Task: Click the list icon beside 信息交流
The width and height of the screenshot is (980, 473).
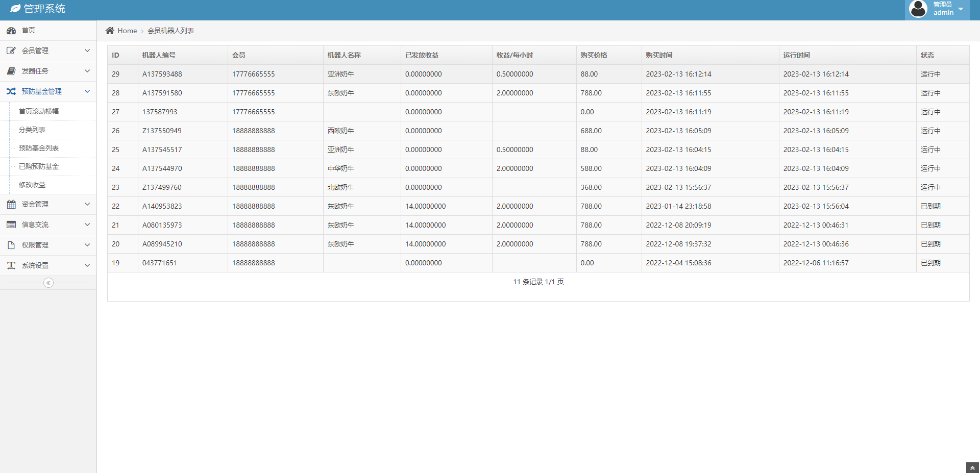Action: click(11, 225)
